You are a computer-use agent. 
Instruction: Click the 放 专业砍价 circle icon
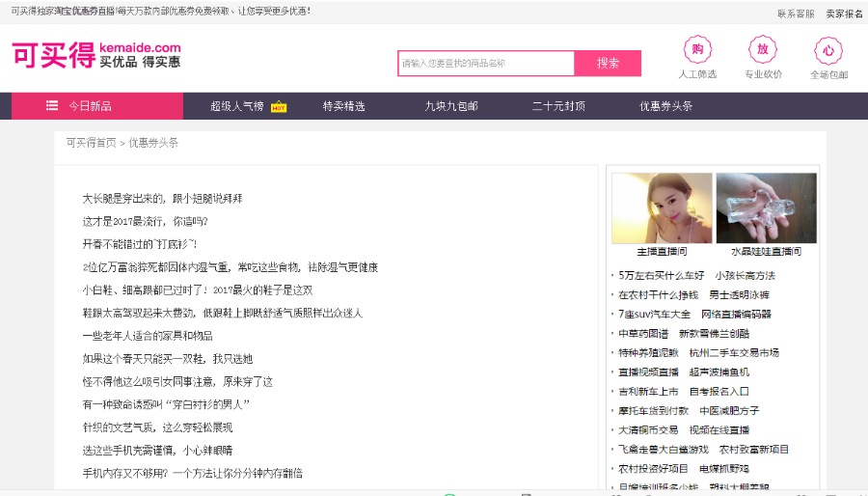pos(763,50)
